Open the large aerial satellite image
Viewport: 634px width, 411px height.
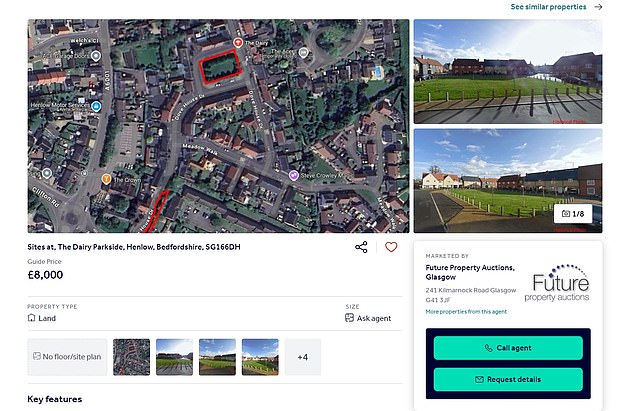(218, 126)
